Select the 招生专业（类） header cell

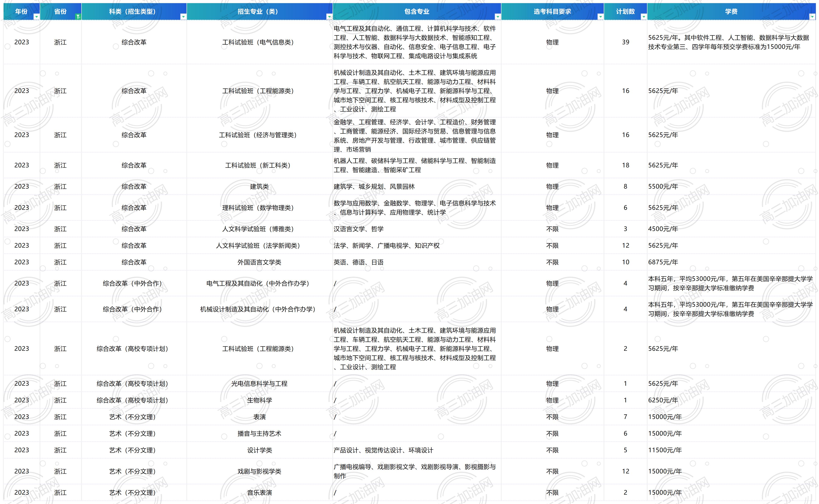(260, 11)
